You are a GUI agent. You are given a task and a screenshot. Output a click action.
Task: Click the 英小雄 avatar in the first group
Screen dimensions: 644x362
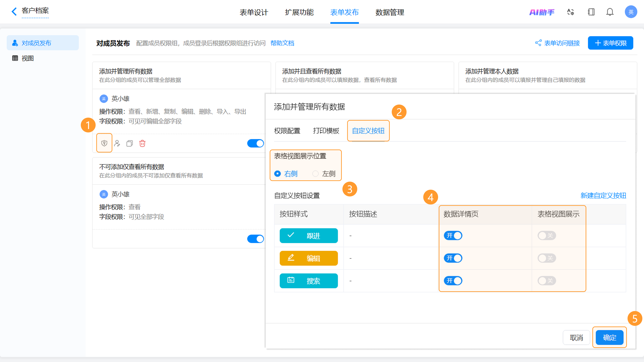(x=104, y=99)
